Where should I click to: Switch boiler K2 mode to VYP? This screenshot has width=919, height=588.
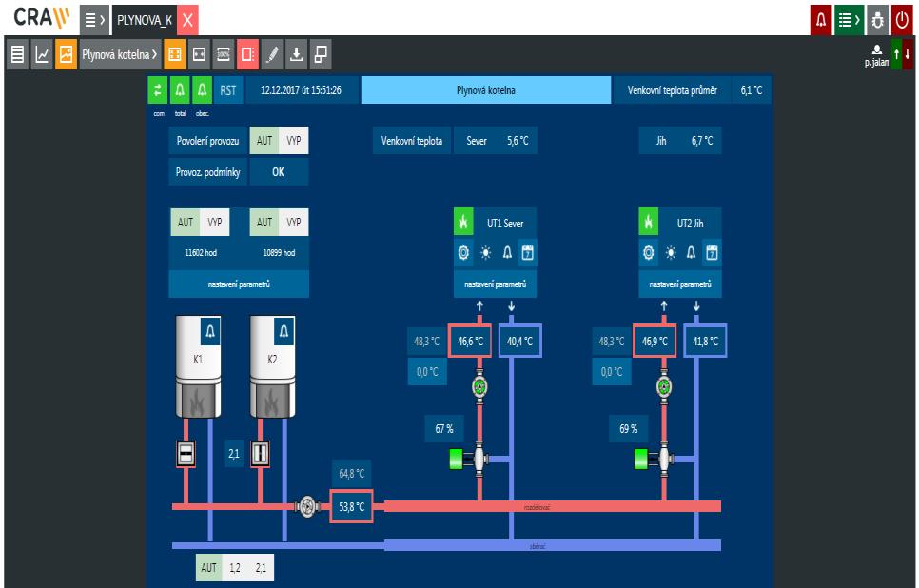[x=294, y=223]
